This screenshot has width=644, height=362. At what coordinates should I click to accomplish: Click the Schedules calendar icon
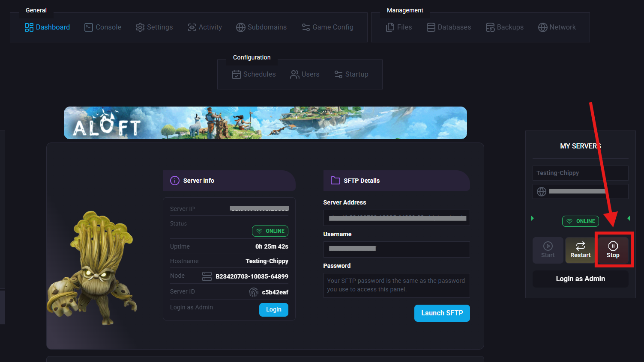pos(237,74)
